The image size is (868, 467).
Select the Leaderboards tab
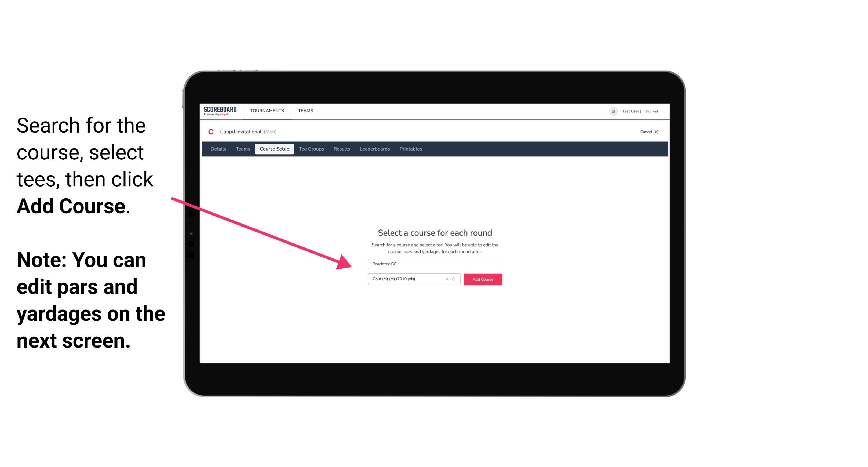(x=374, y=149)
